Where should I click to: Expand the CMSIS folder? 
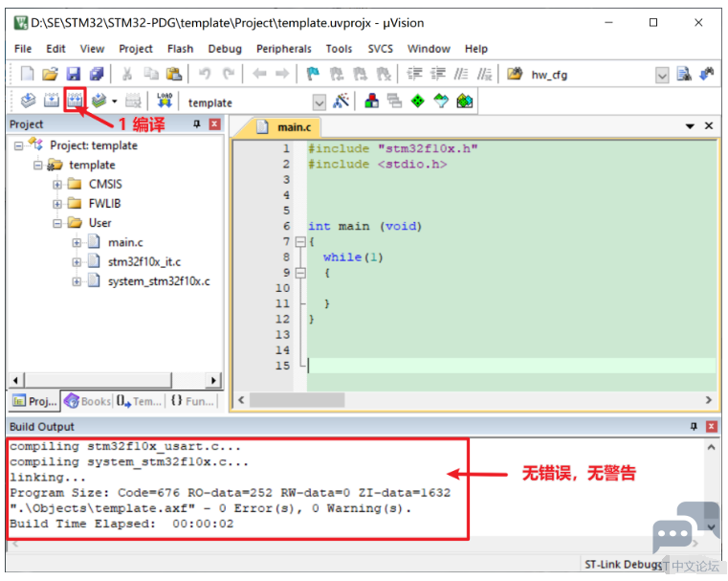coord(57,185)
